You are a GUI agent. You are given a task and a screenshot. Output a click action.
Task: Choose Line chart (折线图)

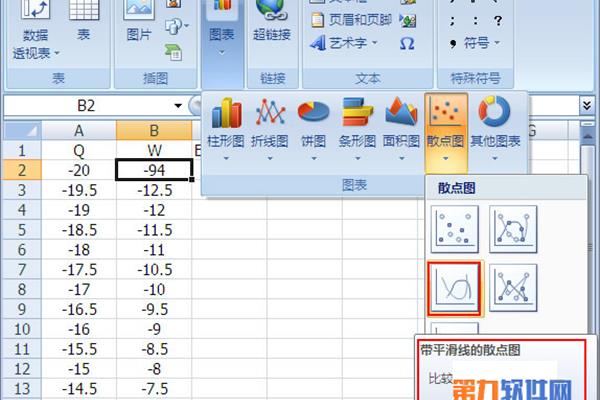[270, 129]
